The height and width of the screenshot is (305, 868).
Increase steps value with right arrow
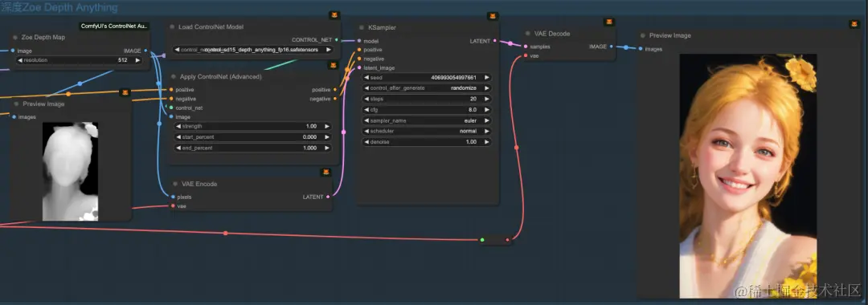pos(486,99)
